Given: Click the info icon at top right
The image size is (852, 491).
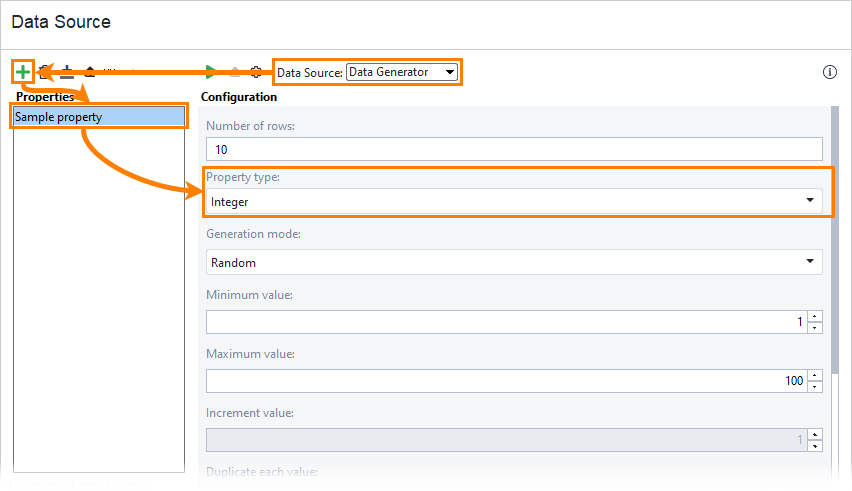Looking at the screenshot, I should coord(829,72).
